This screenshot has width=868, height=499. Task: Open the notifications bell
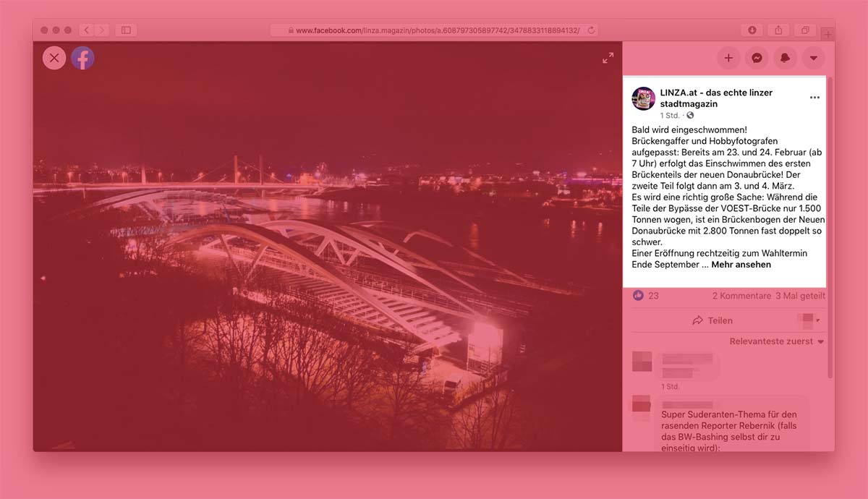point(785,58)
